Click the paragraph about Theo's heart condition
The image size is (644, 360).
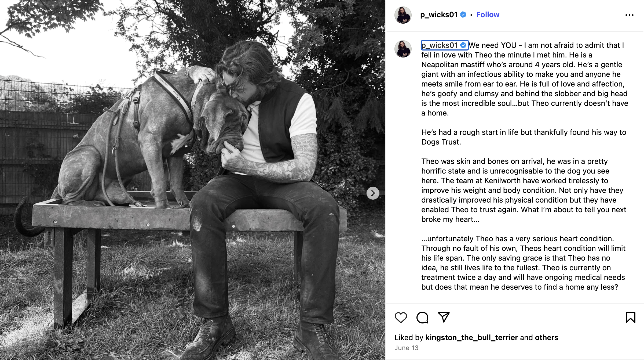click(x=523, y=263)
